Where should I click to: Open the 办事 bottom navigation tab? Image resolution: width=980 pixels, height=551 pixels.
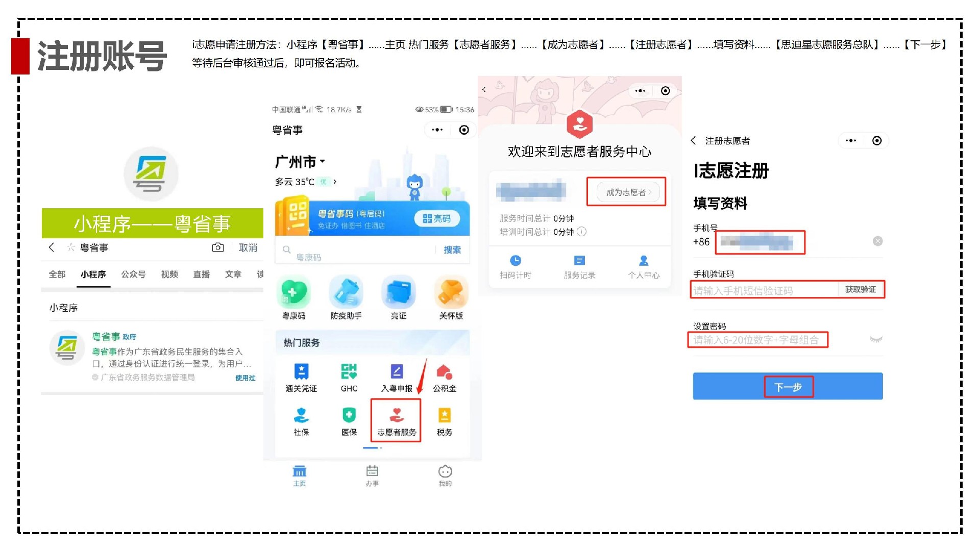tap(373, 475)
